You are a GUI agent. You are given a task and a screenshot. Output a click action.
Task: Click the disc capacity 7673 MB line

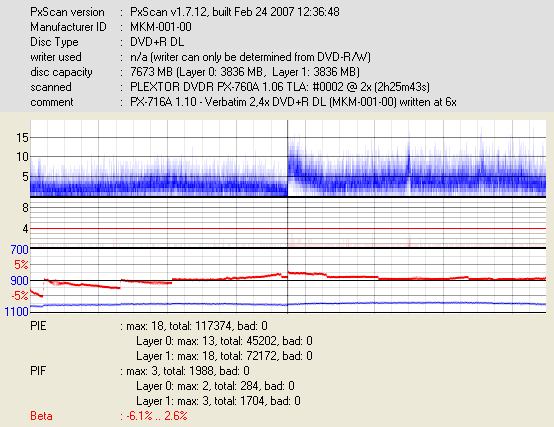pos(244,72)
